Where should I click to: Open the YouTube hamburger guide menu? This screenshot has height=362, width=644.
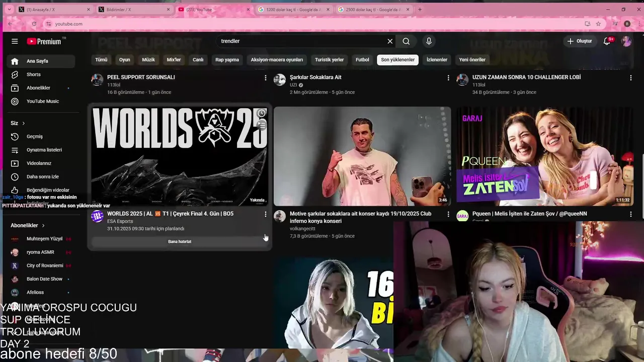pos(15,41)
